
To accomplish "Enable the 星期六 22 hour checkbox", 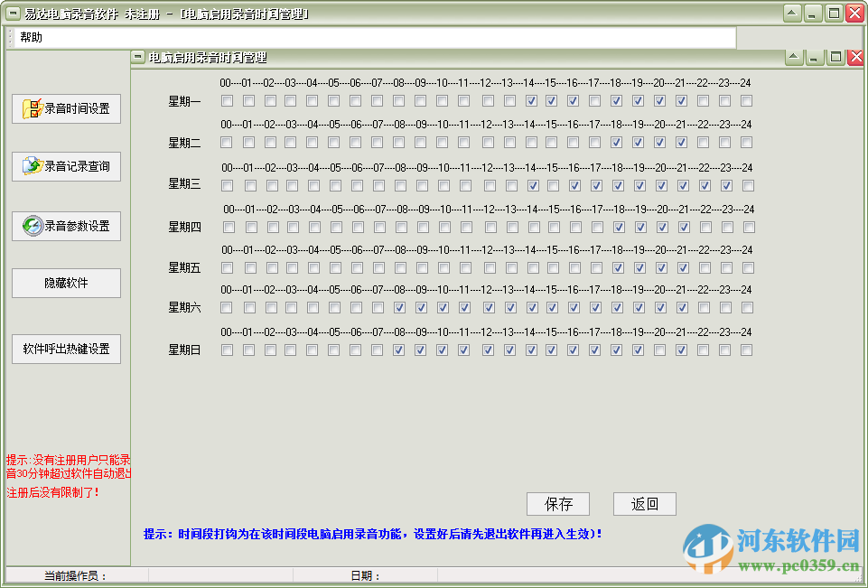I will tap(704, 307).
